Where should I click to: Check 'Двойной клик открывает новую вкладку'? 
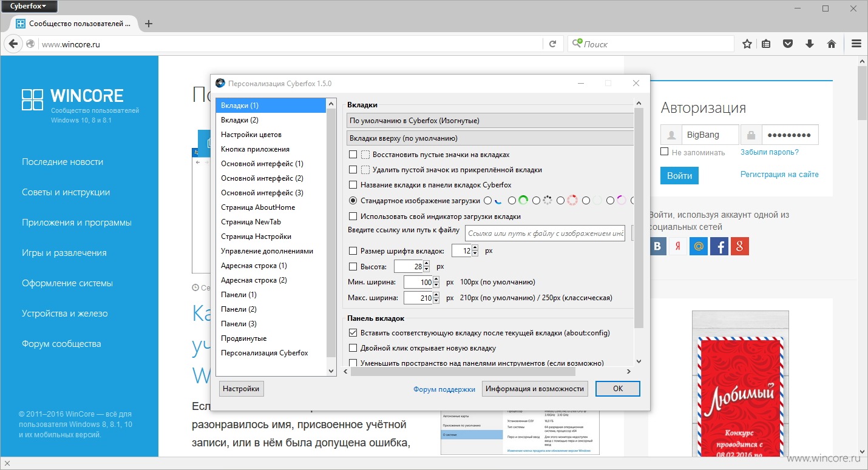click(353, 348)
